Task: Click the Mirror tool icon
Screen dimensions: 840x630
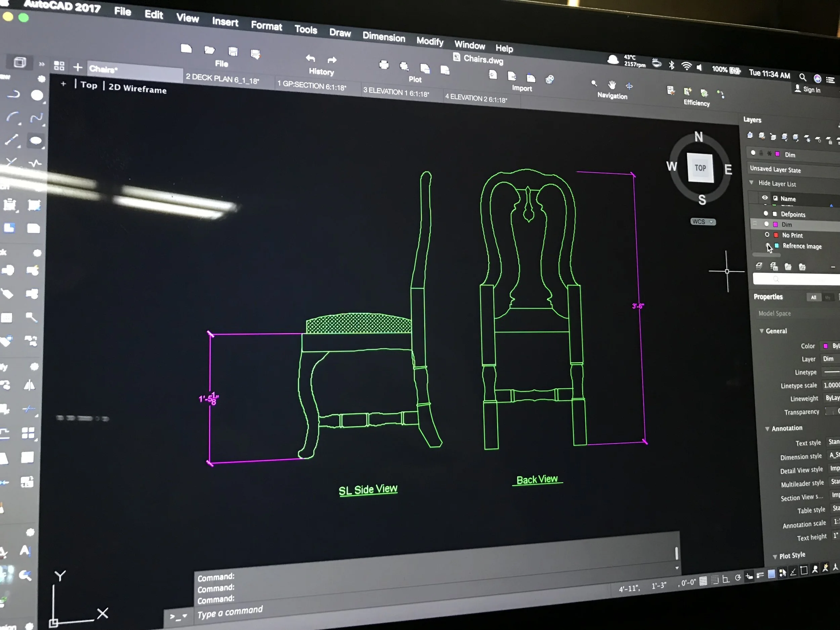Action: (29, 385)
